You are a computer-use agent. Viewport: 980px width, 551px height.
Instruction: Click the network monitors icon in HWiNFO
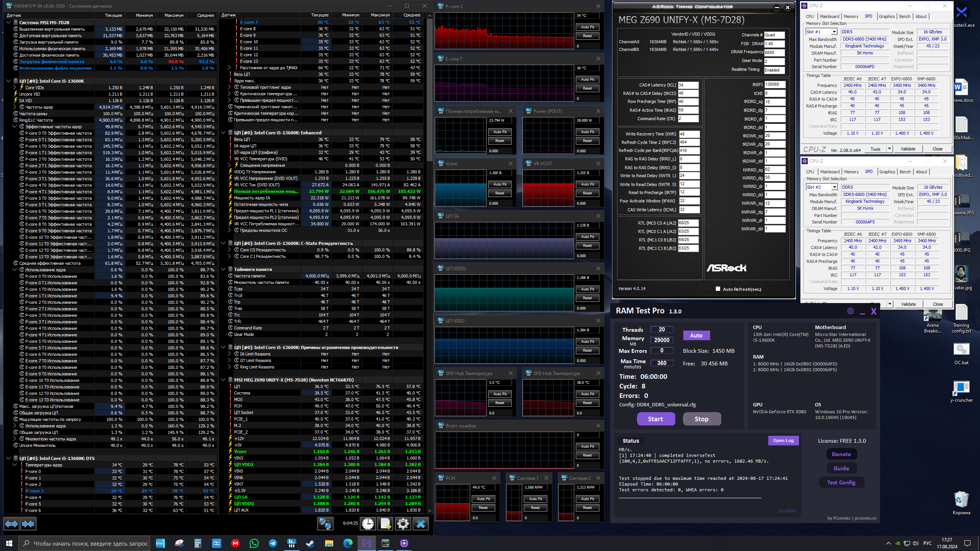325,523
